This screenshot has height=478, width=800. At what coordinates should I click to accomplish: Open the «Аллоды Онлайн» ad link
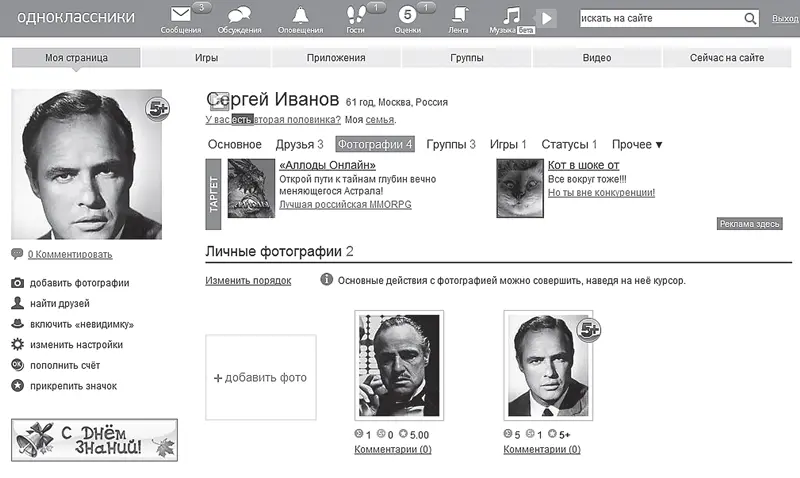(x=327, y=165)
